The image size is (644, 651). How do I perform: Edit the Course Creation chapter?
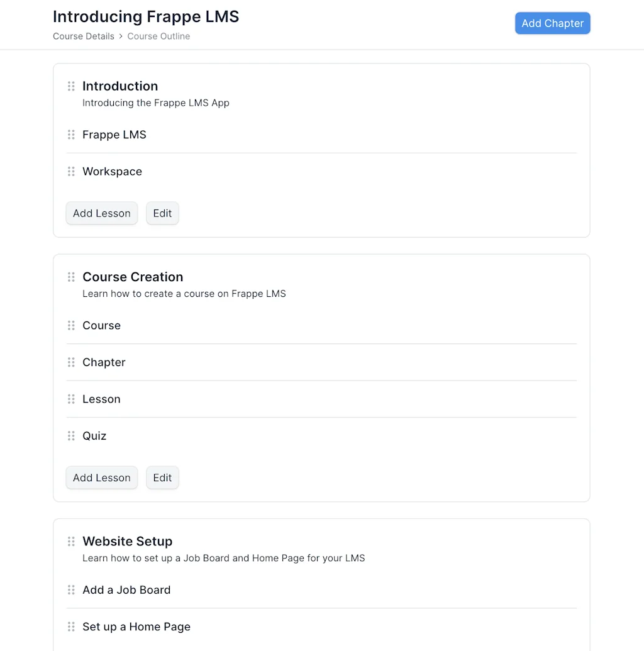(x=162, y=477)
